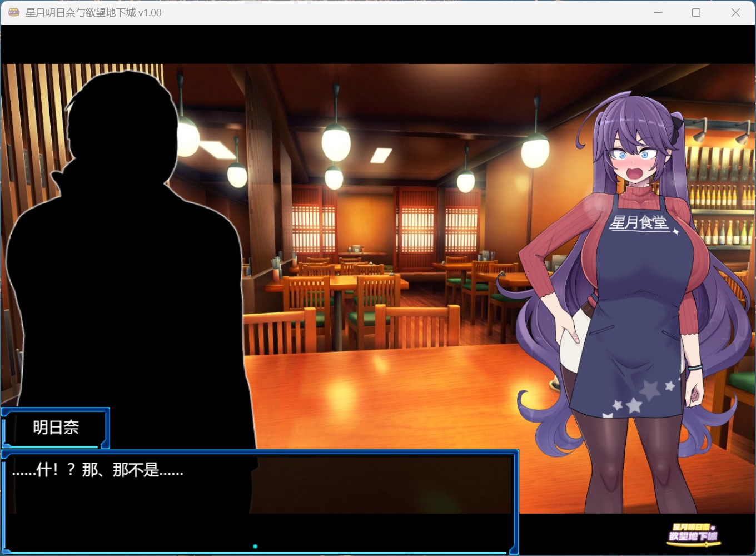
Task: Click the dialogue line starting with 什
Action: coord(98,470)
